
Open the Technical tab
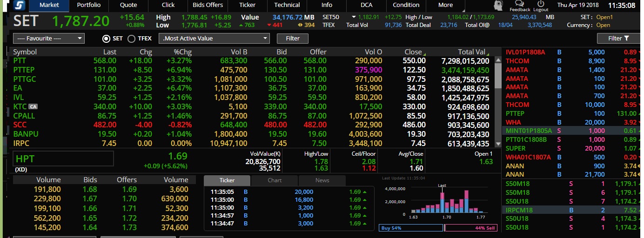[287, 5]
